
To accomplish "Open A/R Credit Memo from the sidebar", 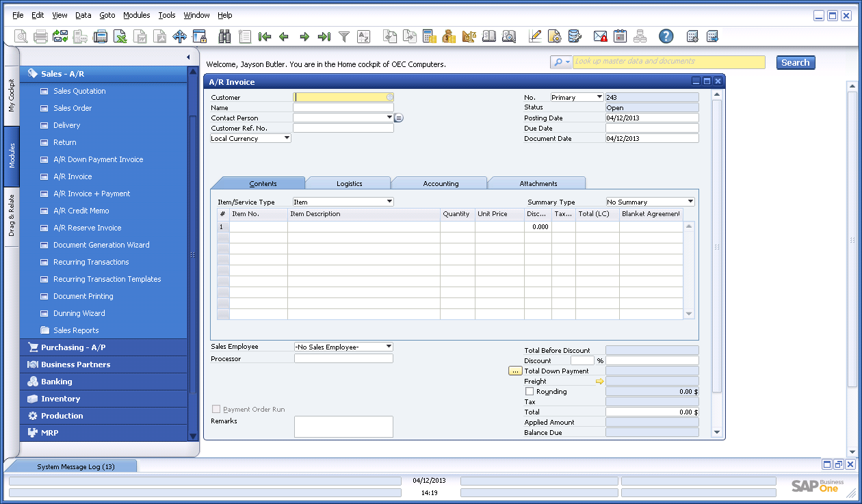I will 82,211.
